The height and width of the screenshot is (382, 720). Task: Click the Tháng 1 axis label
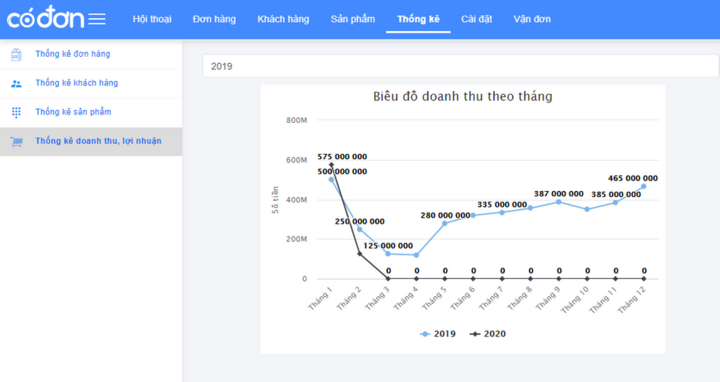click(320, 298)
